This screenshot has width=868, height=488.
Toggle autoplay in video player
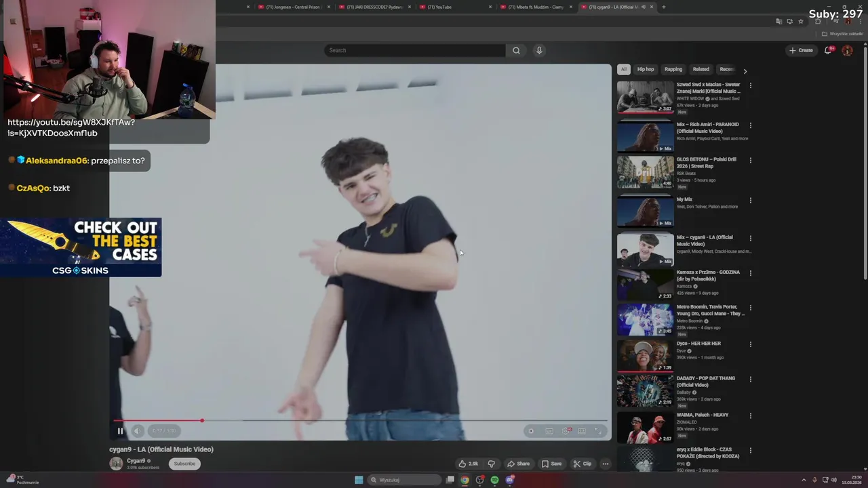pyautogui.click(x=531, y=430)
